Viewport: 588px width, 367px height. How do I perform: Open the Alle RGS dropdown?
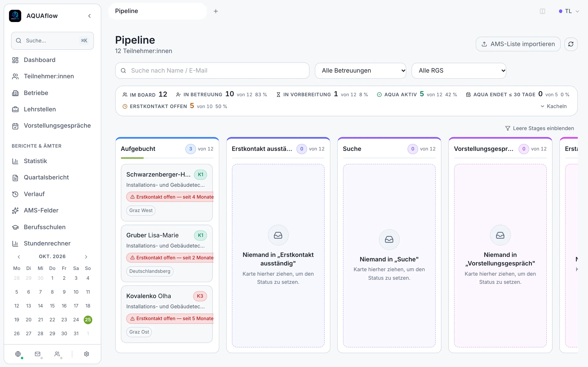coord(459,71)
